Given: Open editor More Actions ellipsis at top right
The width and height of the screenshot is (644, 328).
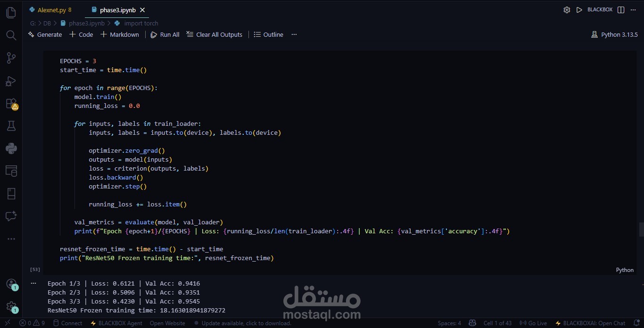Looking at the screenshot, I should [x=633, y=10].
